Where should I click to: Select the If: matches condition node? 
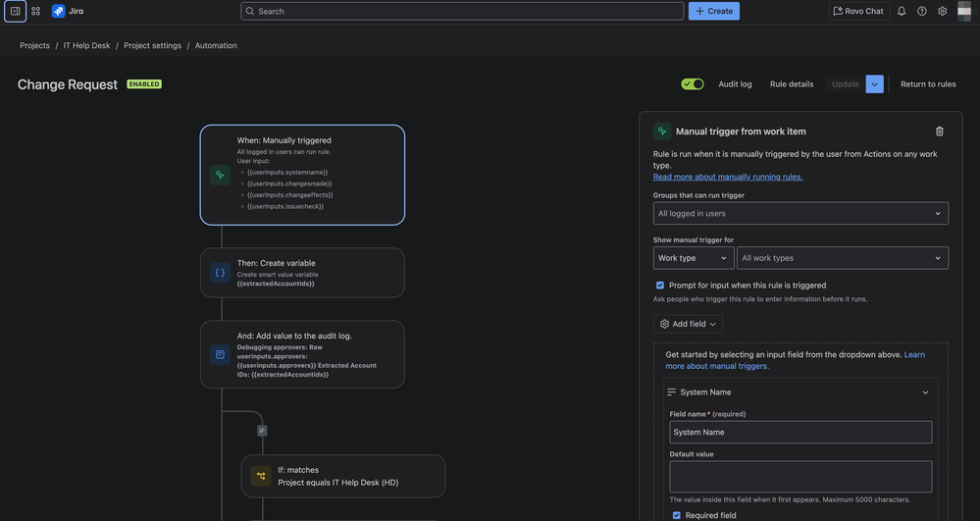(343, 476)
